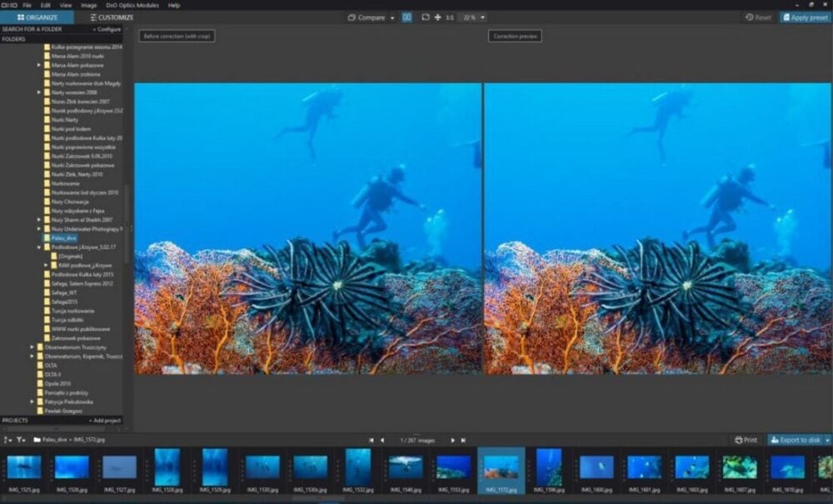833x504 pixels.
Task: Click the Reset icon button
Action: point(758,17)
